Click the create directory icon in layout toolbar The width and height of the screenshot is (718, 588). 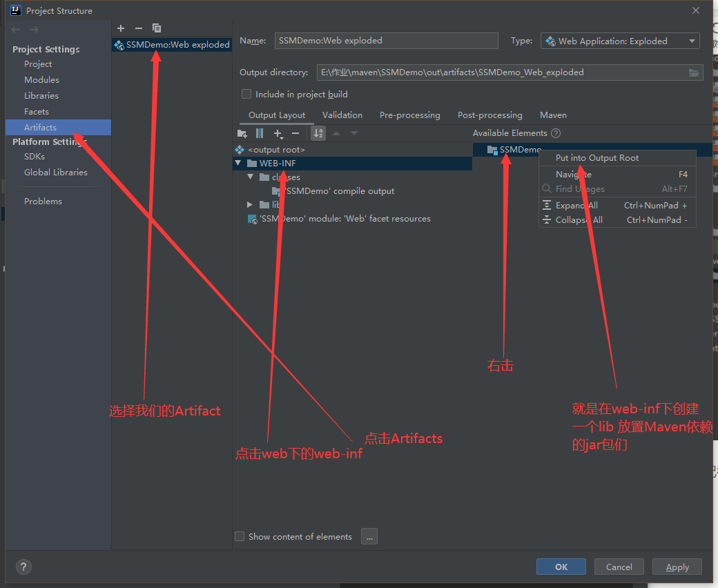click(242, 134)
